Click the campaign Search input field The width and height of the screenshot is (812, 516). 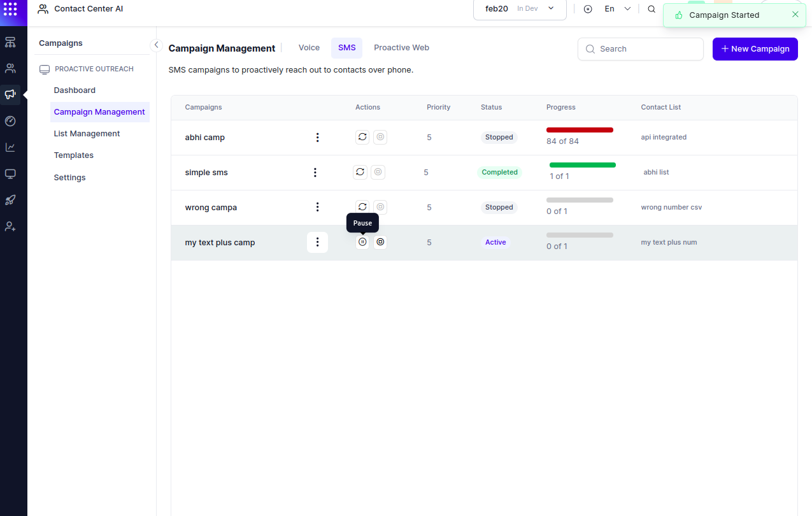tap(640, 49)
